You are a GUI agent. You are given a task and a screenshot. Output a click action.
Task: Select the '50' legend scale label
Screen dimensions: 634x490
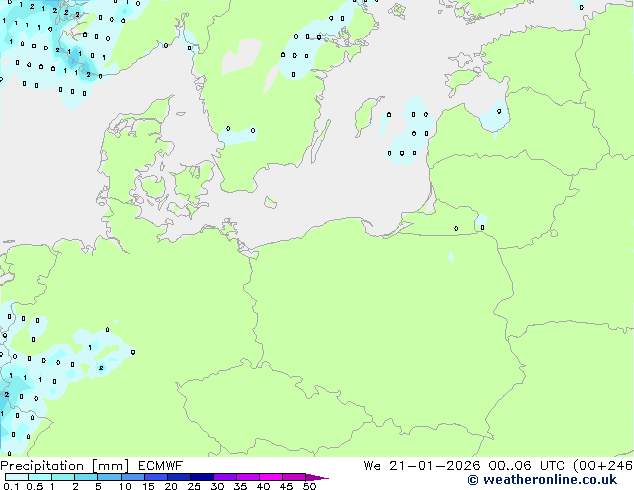[309, 486]
